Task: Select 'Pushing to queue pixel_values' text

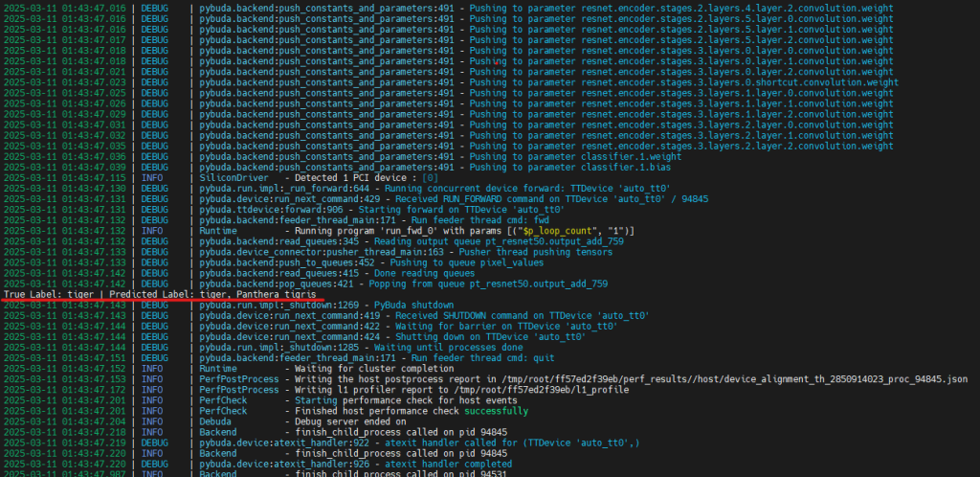Action: [467, 263]
